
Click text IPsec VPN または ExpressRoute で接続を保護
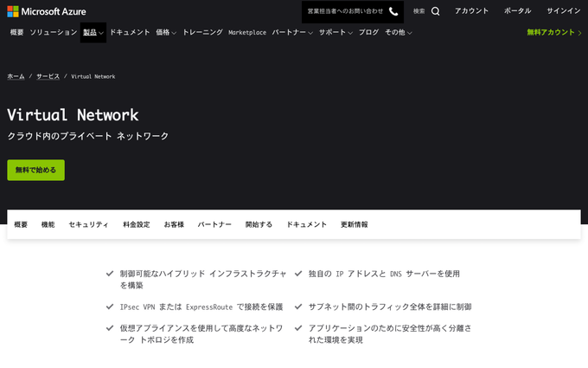[201, 307]
